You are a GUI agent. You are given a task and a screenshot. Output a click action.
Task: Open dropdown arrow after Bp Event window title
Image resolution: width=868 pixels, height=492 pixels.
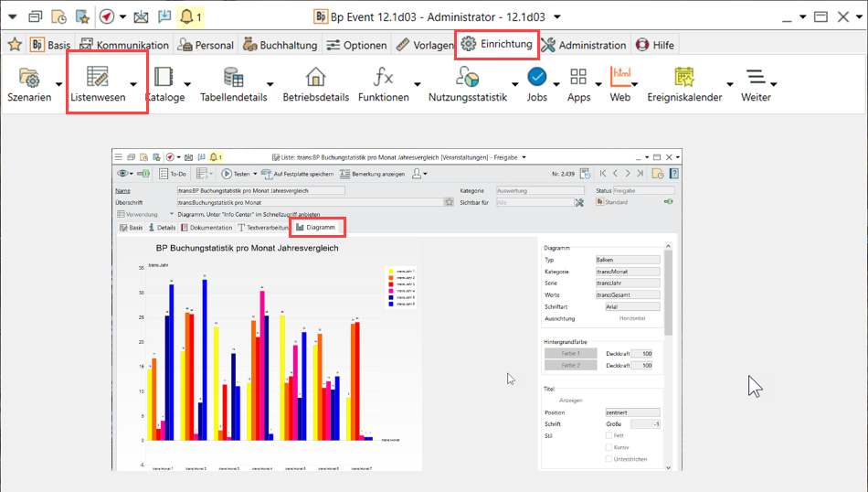point(558,16)
